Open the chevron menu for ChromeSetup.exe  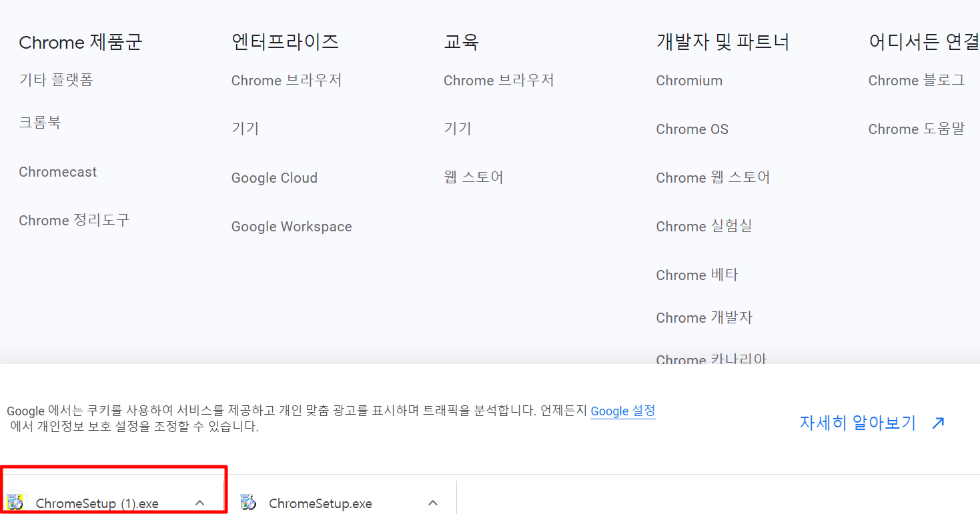433,503
